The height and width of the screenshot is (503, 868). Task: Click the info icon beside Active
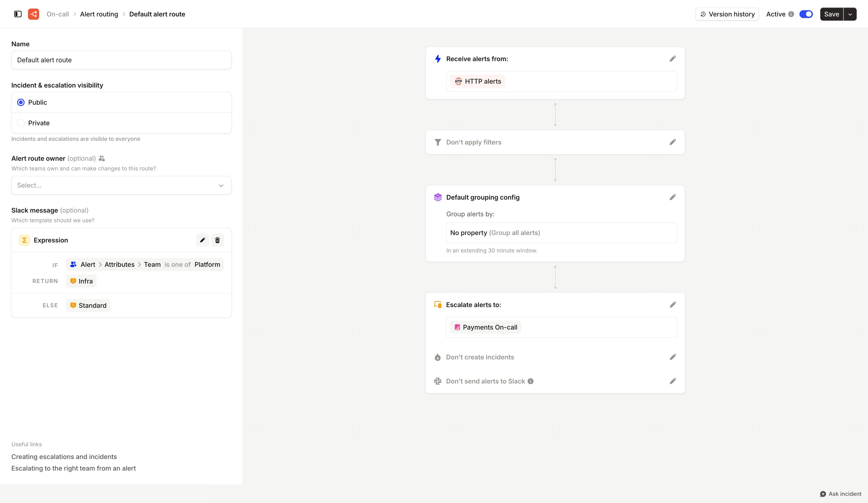(x=791, y=14)
